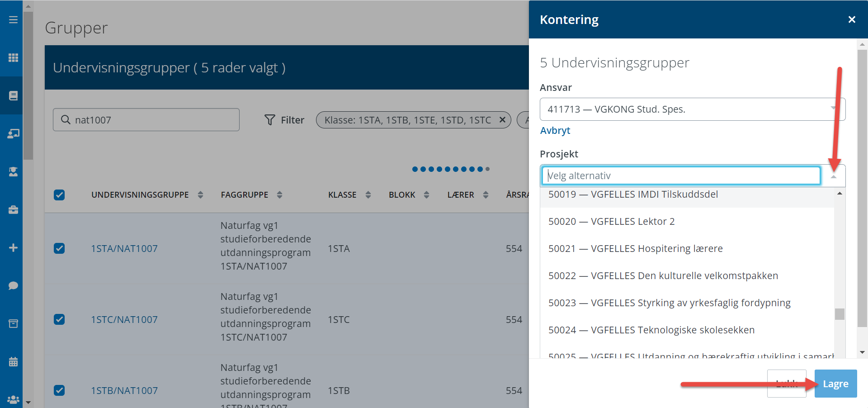Open the chat bubble icon in sidebar
Image resolution: width=868 pixels, height=408 pixels.
[x=13, y=285]
